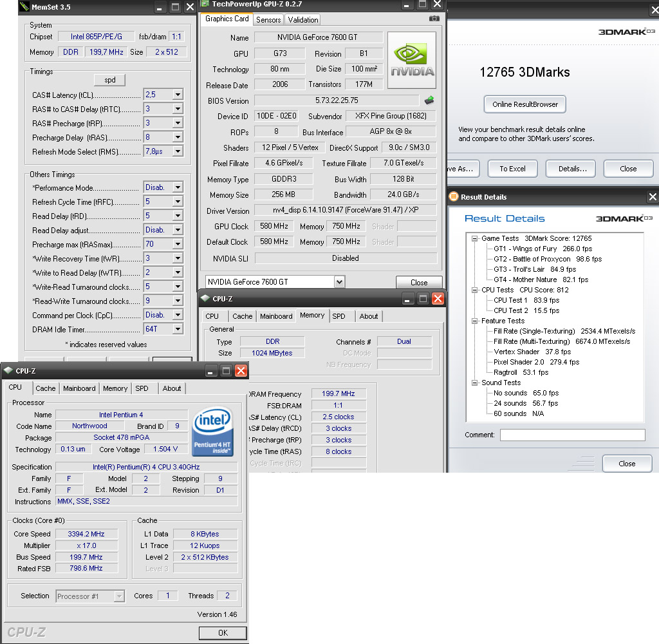Open the Precharge Delay (tRAS) dropdown
This screenshot has height=644, width=659.
178,137
